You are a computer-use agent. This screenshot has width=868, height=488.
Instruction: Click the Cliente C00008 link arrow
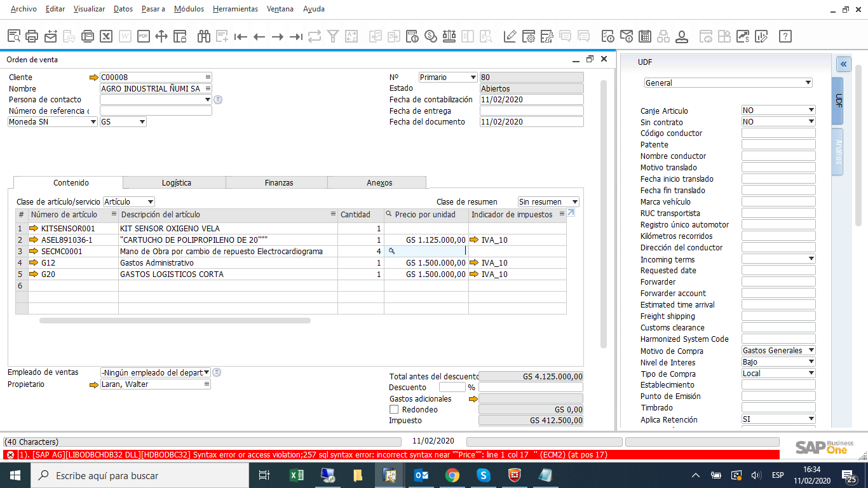pos(94,78)
